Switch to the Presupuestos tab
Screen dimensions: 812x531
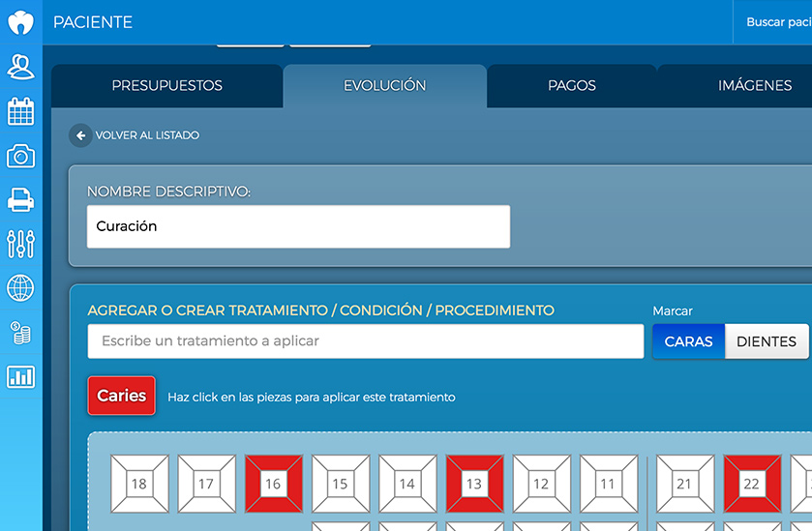coord(166,86)
